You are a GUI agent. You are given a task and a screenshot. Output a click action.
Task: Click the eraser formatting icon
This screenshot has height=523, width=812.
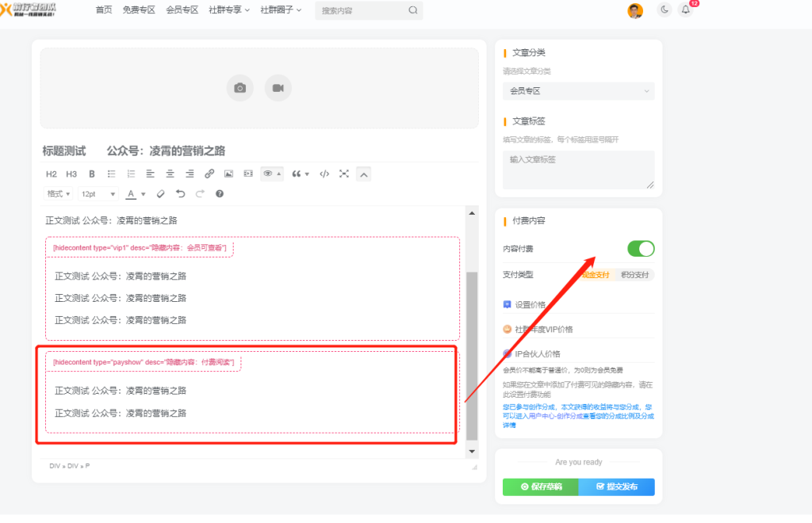tap(160, 193)
